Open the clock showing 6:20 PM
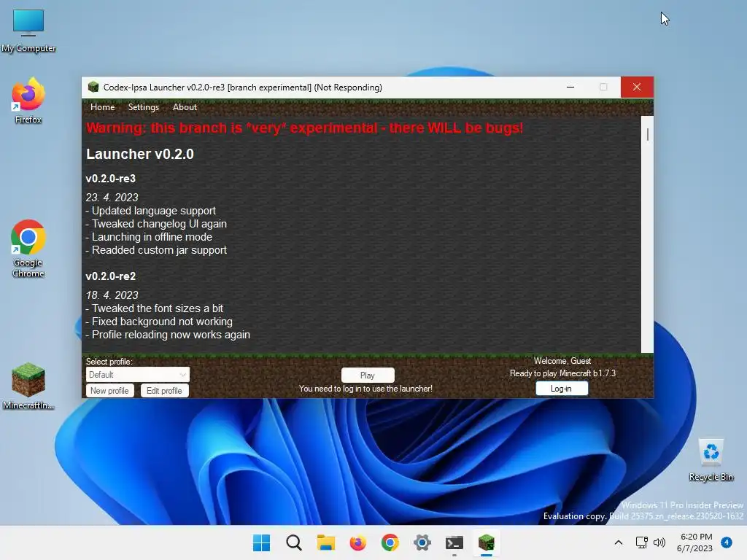747x560 pixels. 695,542
